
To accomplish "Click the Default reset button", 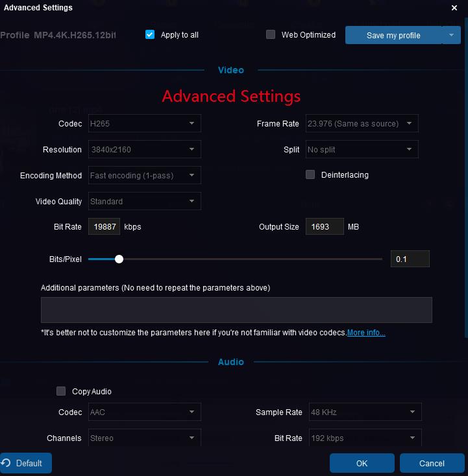I will pyautogui.click(x=25, y=463).
